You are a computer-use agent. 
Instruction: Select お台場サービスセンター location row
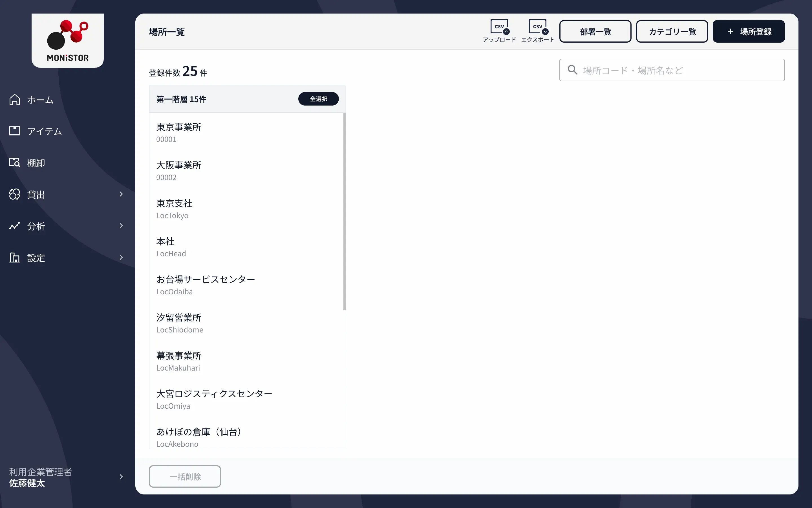[x=246, y=284]
